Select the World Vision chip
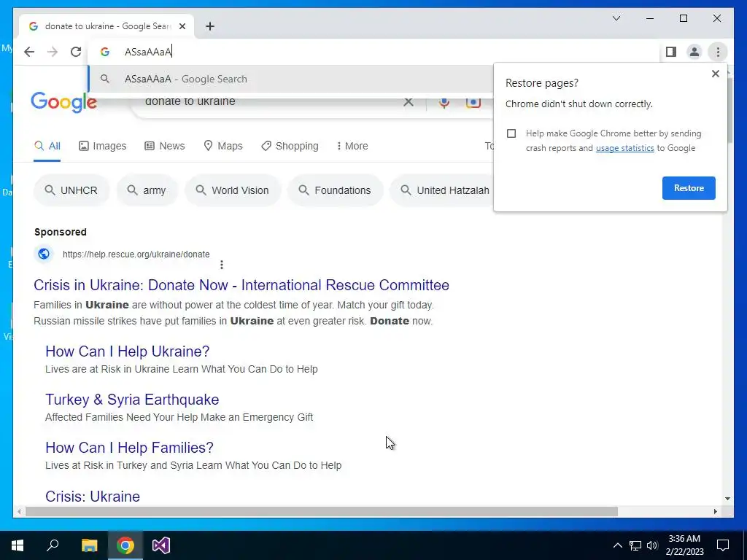Image resolution: width=747 pixels, height=560 pixels. click(233, 190)
